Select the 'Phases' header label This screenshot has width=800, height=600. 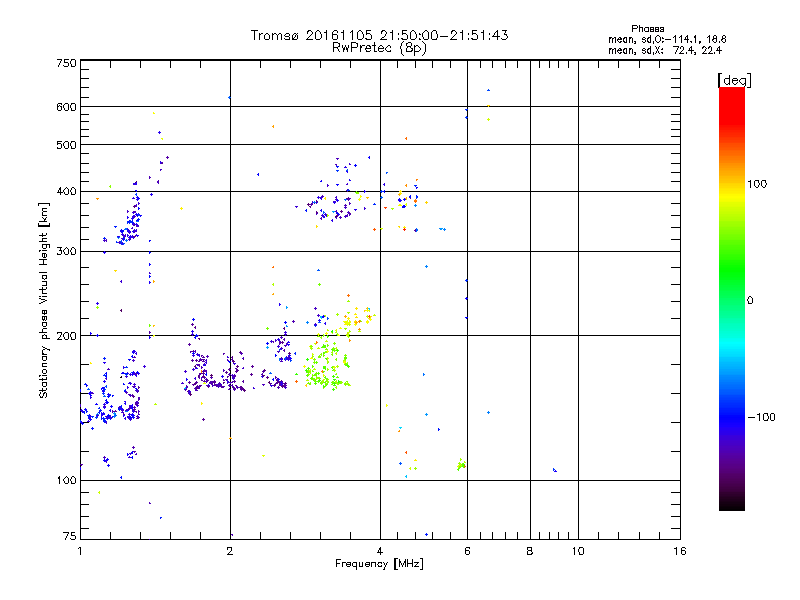point(647,29)
